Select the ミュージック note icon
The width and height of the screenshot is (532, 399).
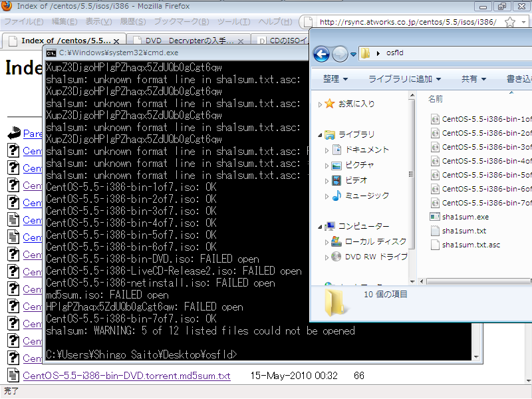click(x=336, y=195)
